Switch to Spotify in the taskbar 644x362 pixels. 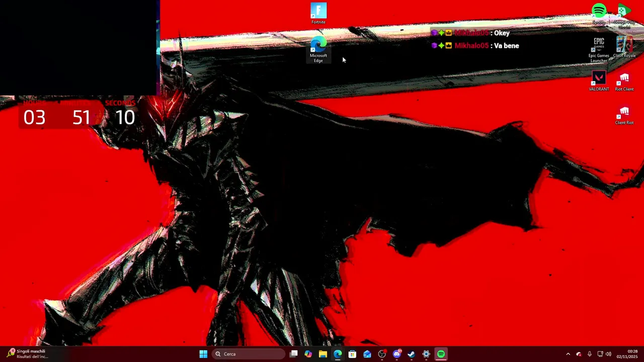[x=441, y=354]
